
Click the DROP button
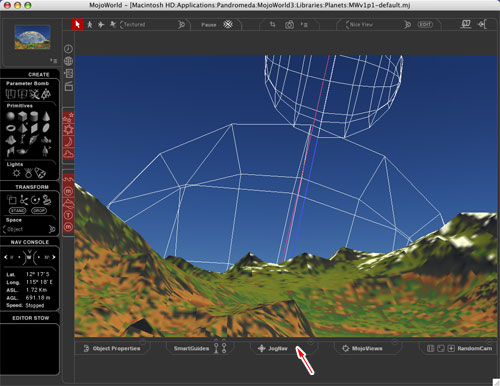point(39,211)
